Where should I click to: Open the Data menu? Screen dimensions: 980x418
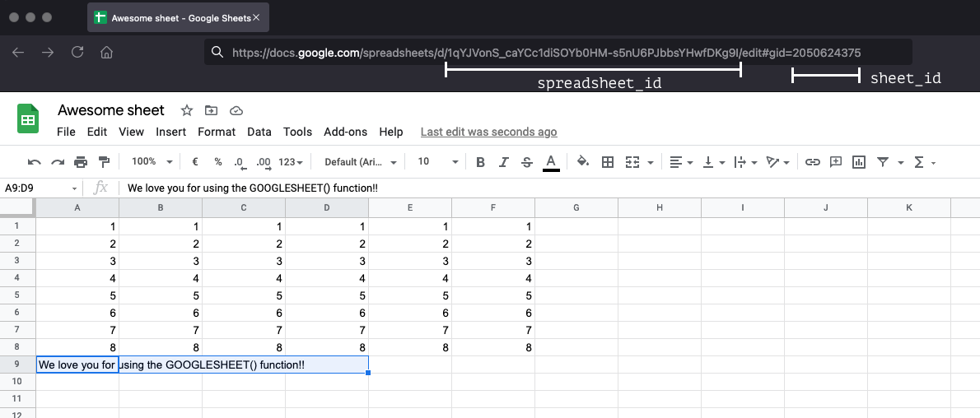(x=259, y=132)
